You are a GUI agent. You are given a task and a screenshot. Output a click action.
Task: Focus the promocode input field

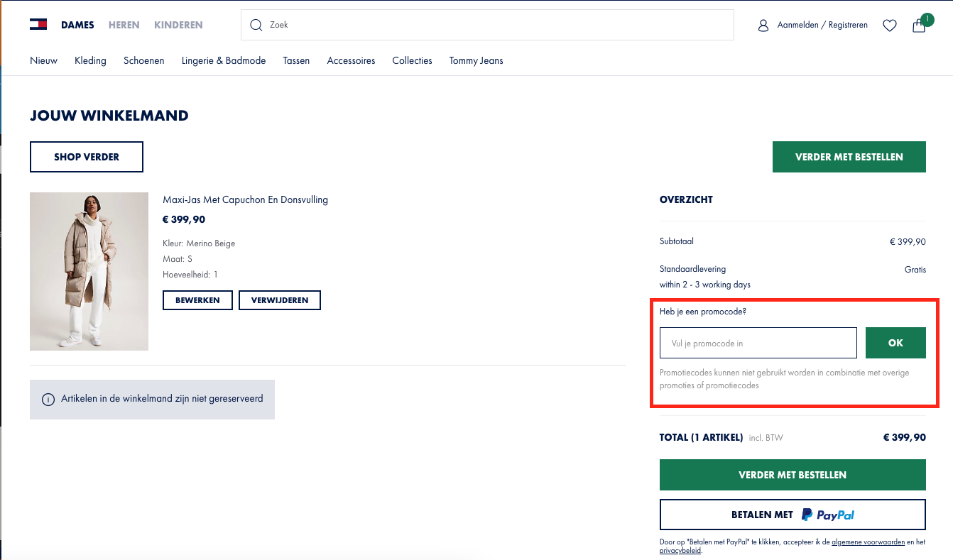click(758, 343)
